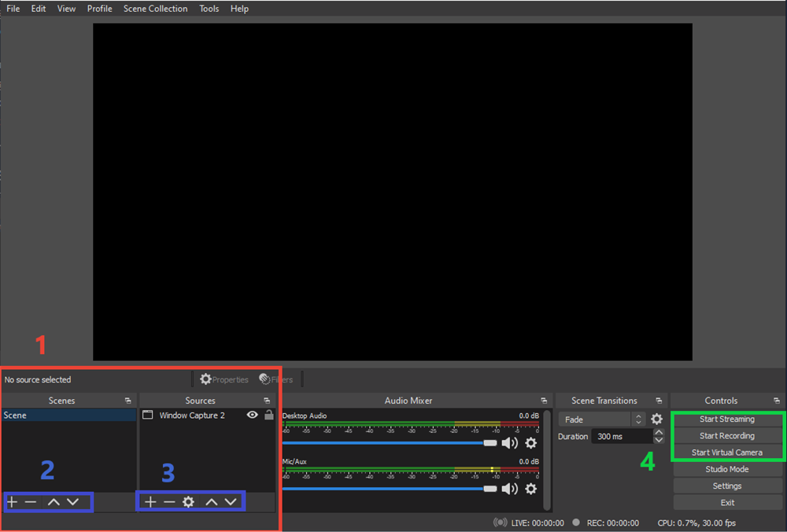This screenshot has width=787, height=532.
Task: Decrease transition duration with down arrow
Action: (659, 440)
